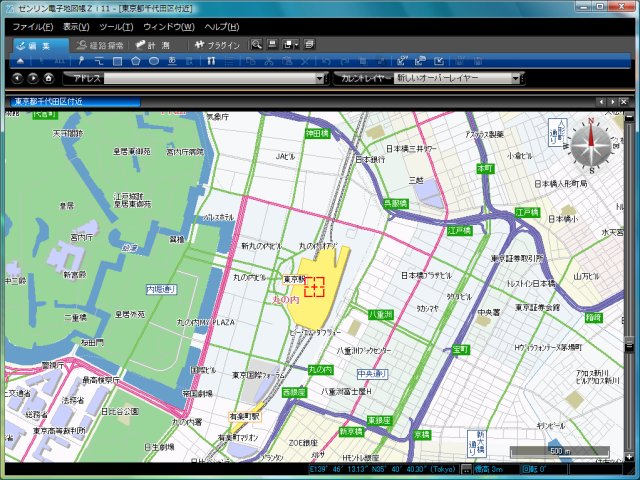
Task: Switch to the 経路探索 tab
Action: pos(100,45)
